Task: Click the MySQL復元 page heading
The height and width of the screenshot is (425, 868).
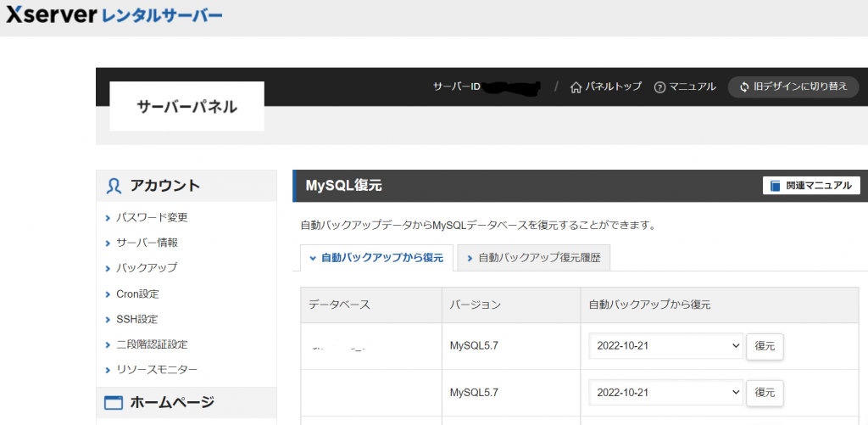Action: point(344,186)
